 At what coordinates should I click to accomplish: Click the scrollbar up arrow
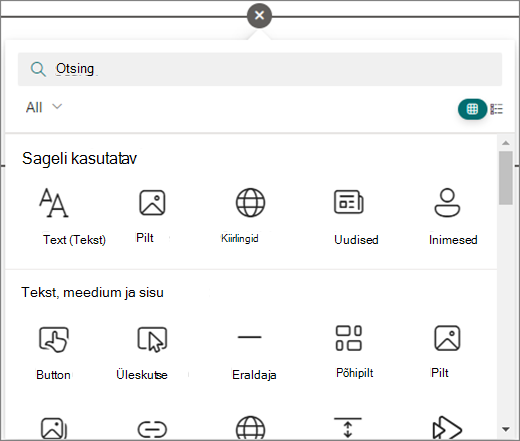coord(506,143)
